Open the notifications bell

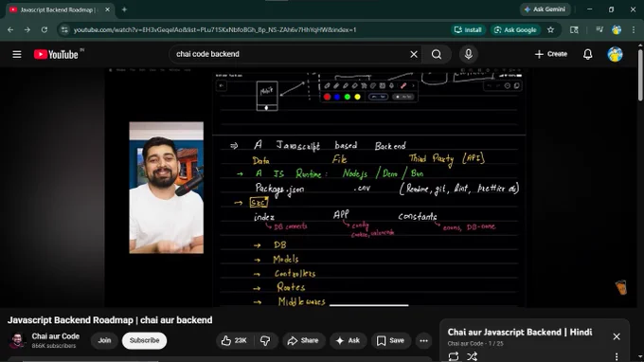coord(588,54)
